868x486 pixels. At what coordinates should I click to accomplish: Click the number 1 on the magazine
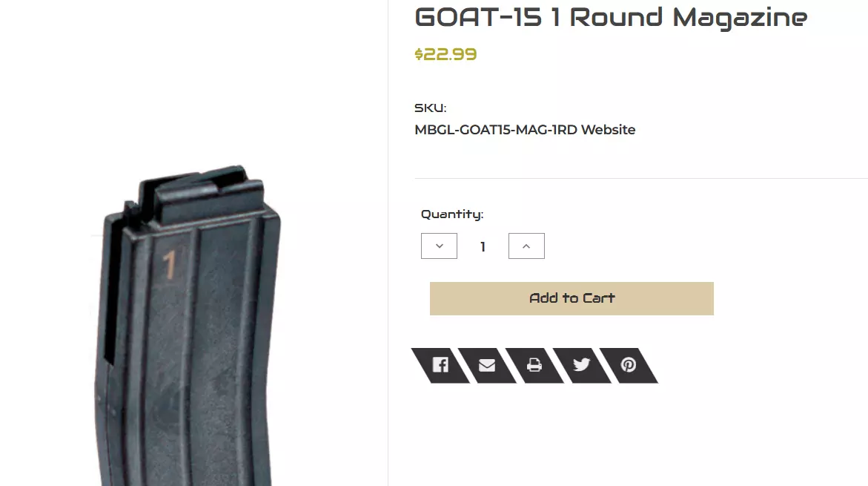tap(170, 264)
